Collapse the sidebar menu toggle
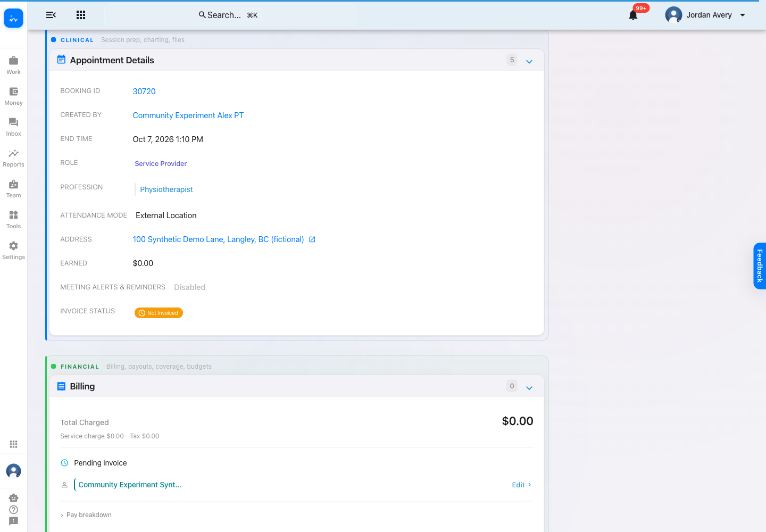This screenshot has height=532, width=766. (51, 15)
